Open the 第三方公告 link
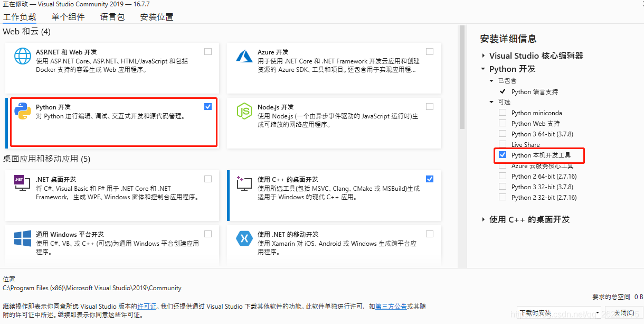644x324 pixels. 391,306
